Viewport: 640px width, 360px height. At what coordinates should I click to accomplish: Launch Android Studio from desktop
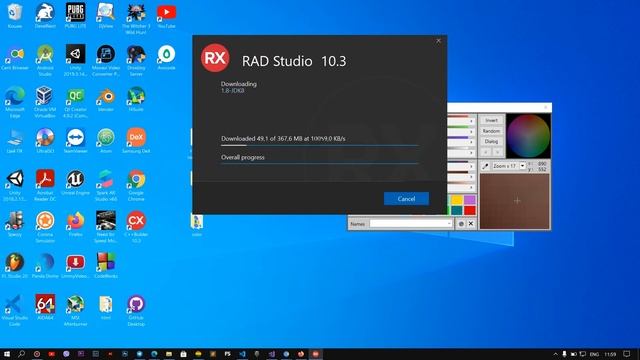click(45, 60)
